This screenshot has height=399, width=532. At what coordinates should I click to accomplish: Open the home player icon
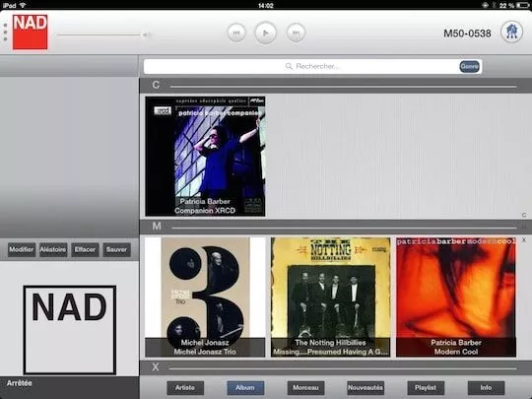511,32
